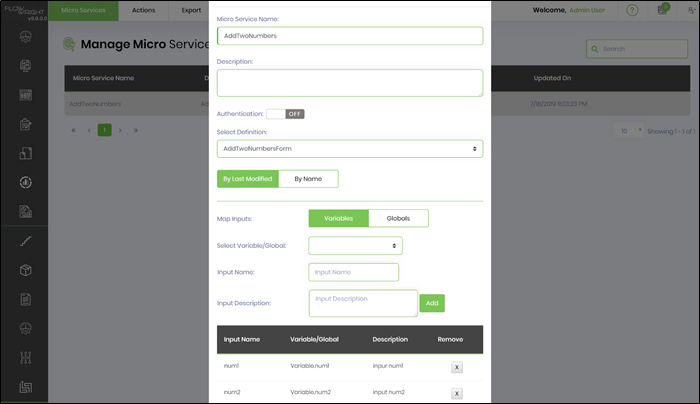
Task: Click the Variable/Global column header
Action: pyautogui.click(x=314, y=339)
